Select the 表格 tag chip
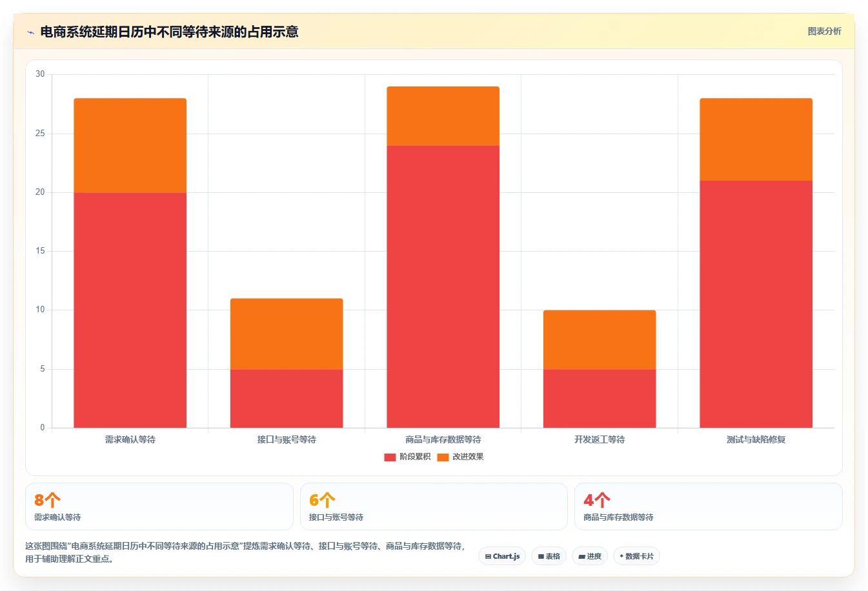This screenshot has height=591, width=868. [549, 556]
